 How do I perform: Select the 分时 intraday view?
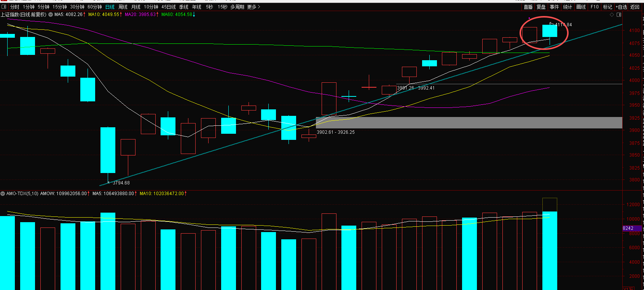(x=15, y=7)
